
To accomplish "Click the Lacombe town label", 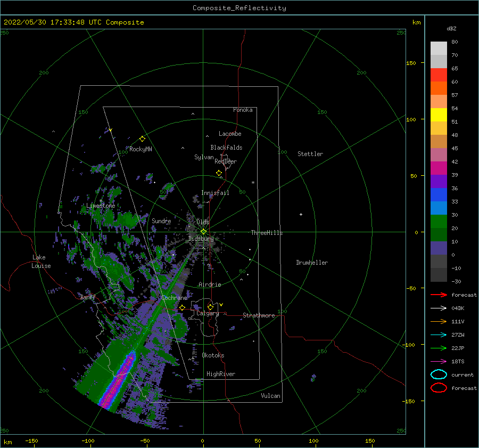I will (x=230, y=134).
